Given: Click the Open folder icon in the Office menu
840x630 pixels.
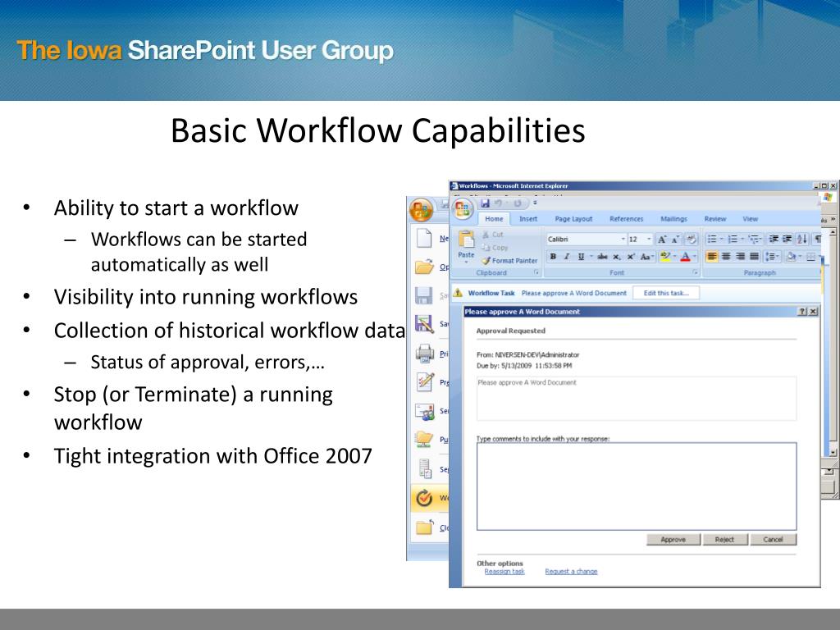Looking at the screenshot, I should click(x=424, y=267).
